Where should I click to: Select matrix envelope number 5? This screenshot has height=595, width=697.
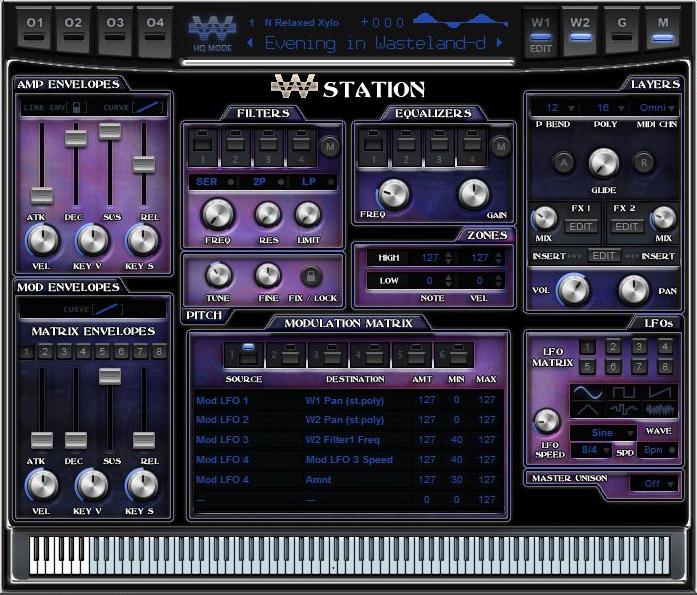coord(102,352)
